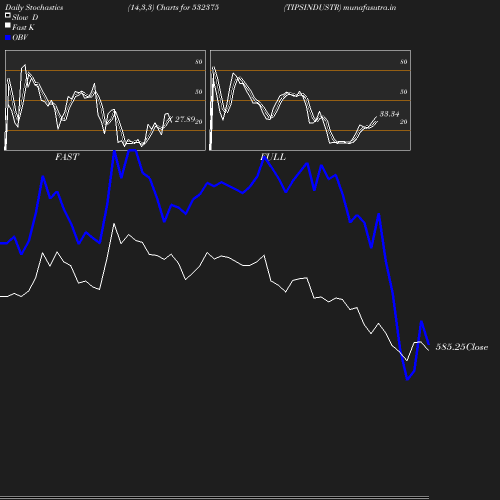The image size is (500, 500).
Task: Click the FULL stochastic chart panel
Action: coord(310,100)
